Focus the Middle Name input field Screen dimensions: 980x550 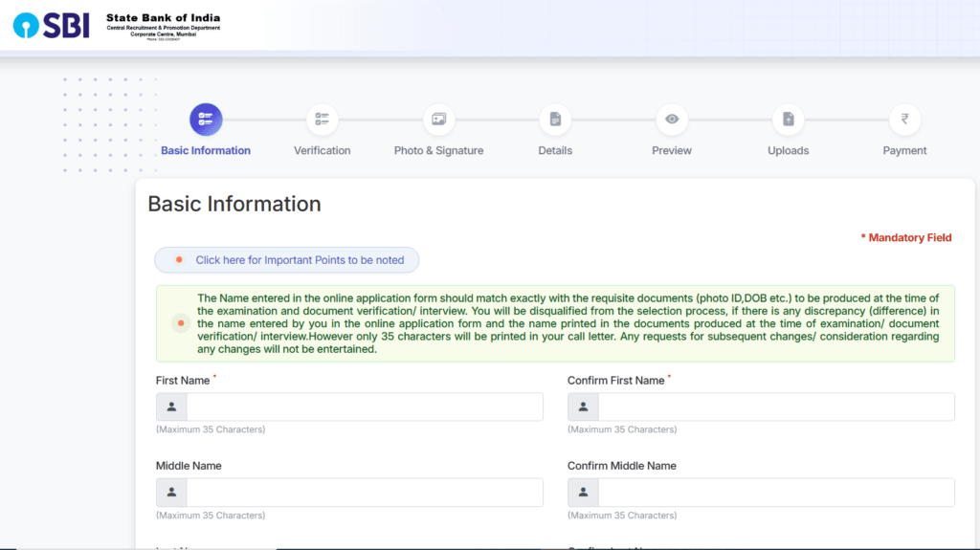pos(365,493)
